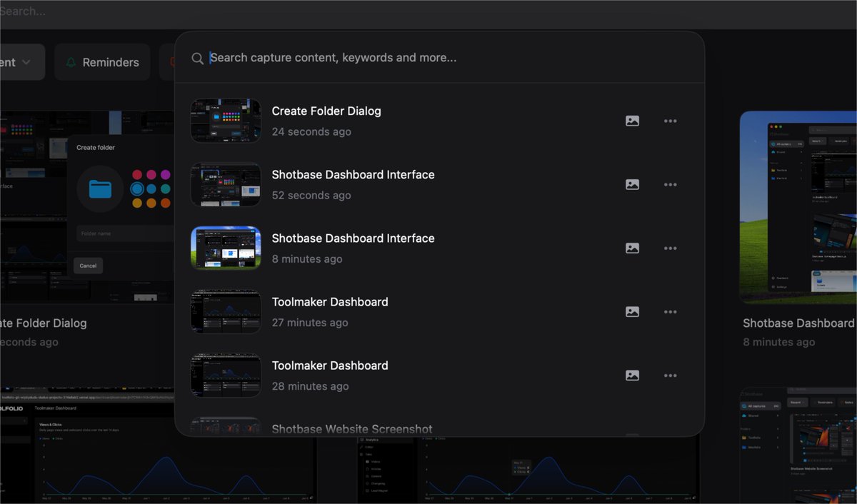Click the '24 seconds ago' timestamp

(311, 132)
